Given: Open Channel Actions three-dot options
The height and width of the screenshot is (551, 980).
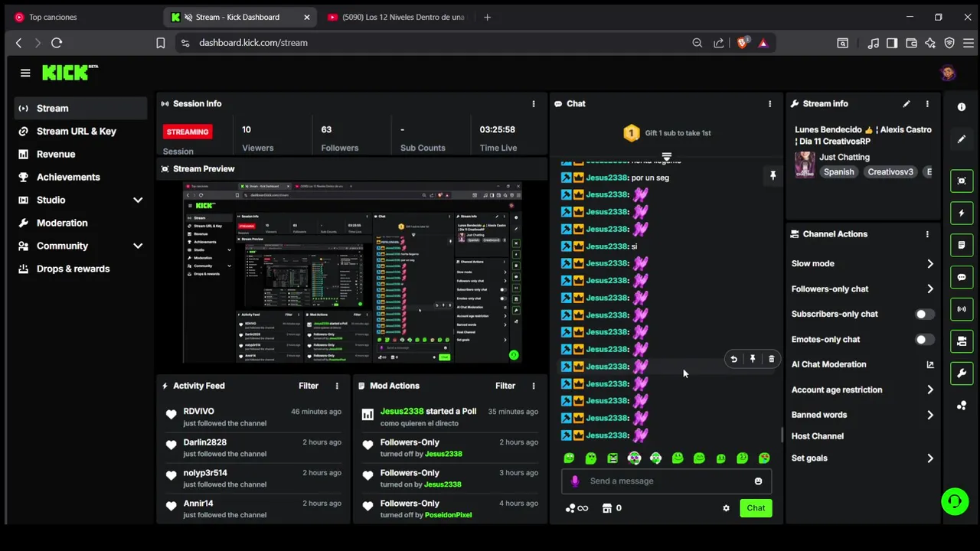Looking at the screenshot, I should [927, 234].
